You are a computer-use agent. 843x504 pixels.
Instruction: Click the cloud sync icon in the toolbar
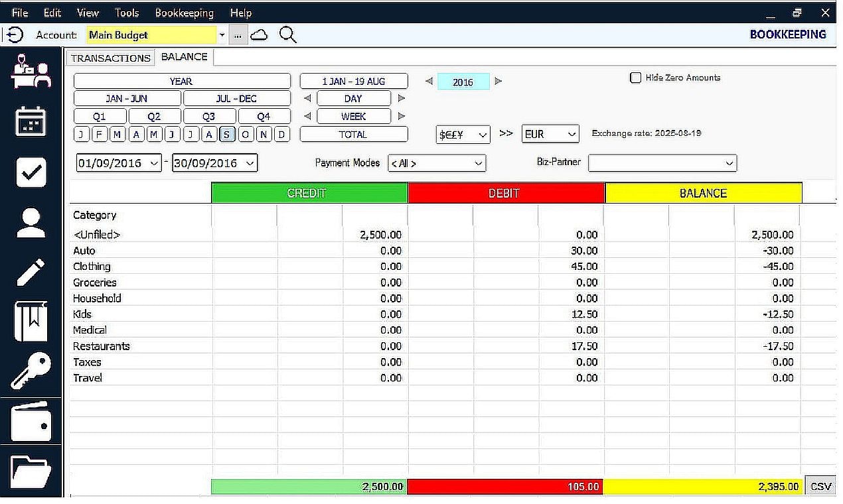260,34
